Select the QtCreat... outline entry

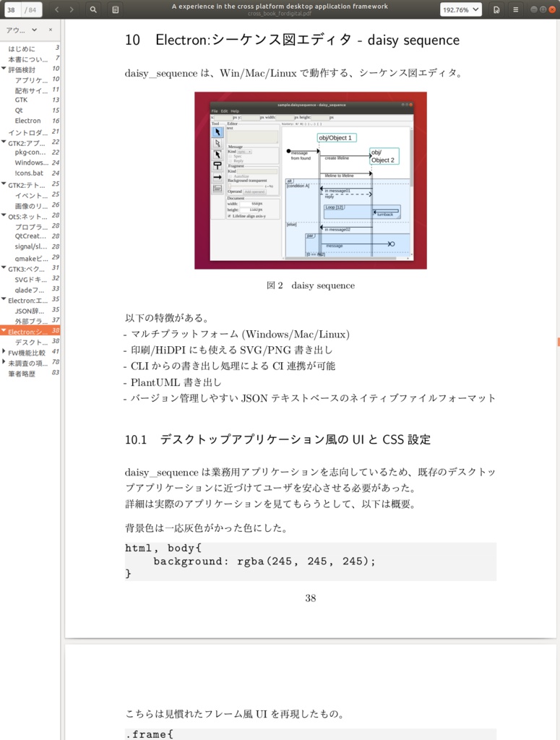click(30, 236)
